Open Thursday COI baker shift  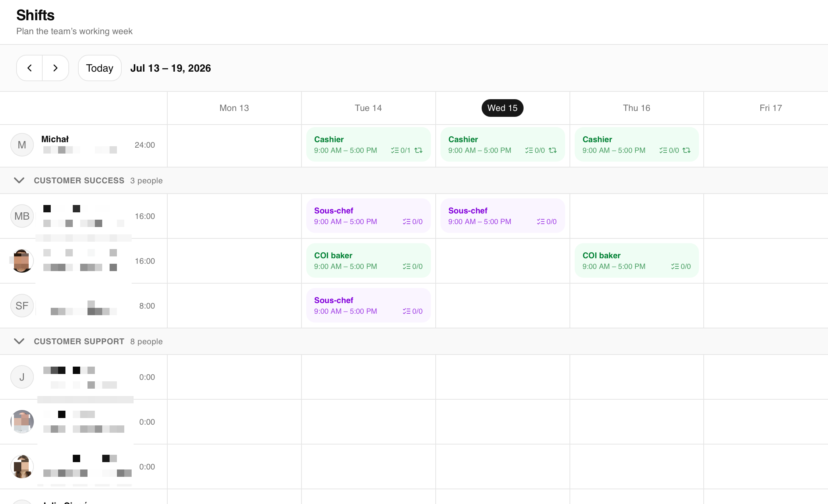click(636, 261)
